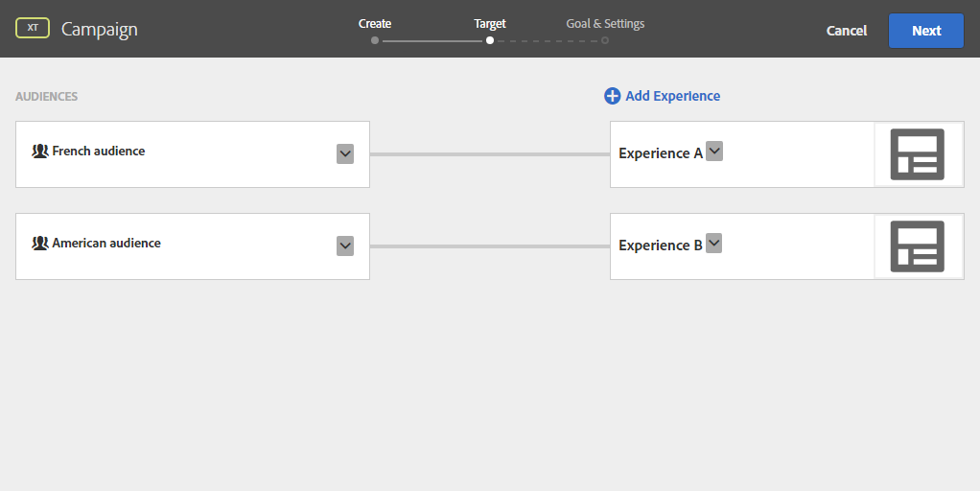
Task: Select the French audience name text
Action: click(99, 152)
